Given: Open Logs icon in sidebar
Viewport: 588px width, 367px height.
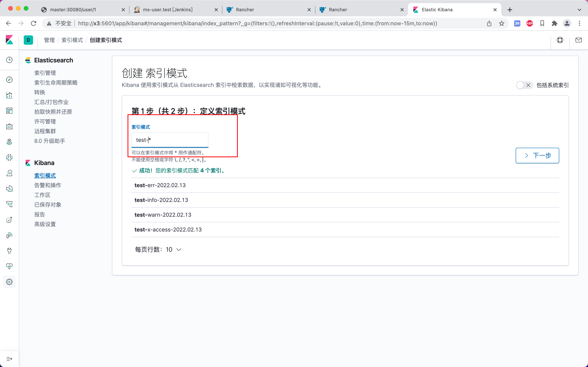Looking at the screenshot, I should tap(9, 189).
